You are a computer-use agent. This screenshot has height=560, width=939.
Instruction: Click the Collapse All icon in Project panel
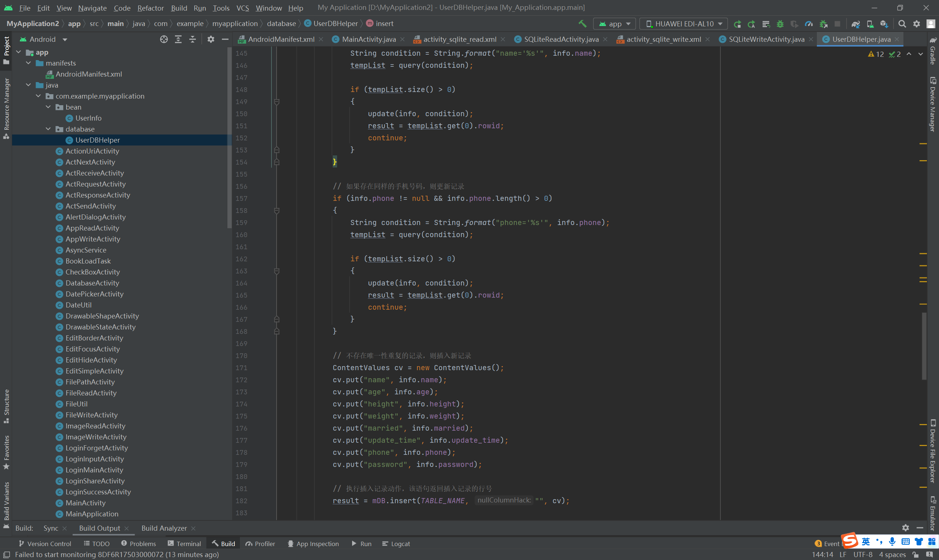pyautogui.click(x=193, y=39)
